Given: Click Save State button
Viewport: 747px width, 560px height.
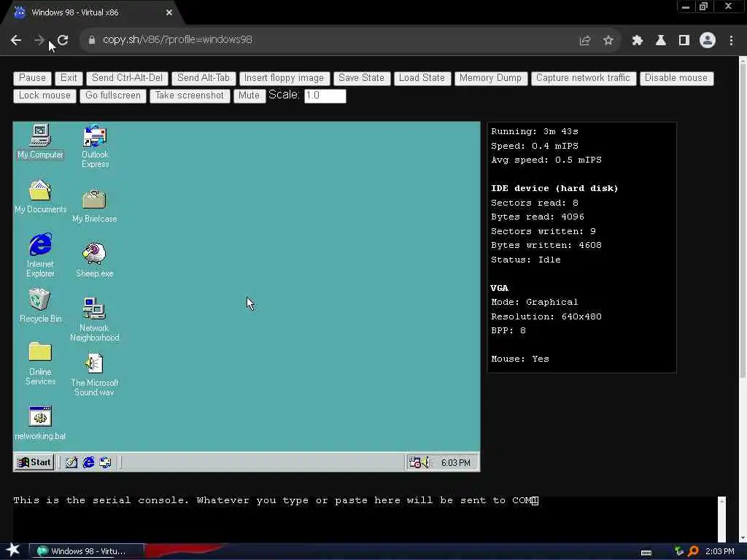Looking at the screenshot, I should point(362,78).
